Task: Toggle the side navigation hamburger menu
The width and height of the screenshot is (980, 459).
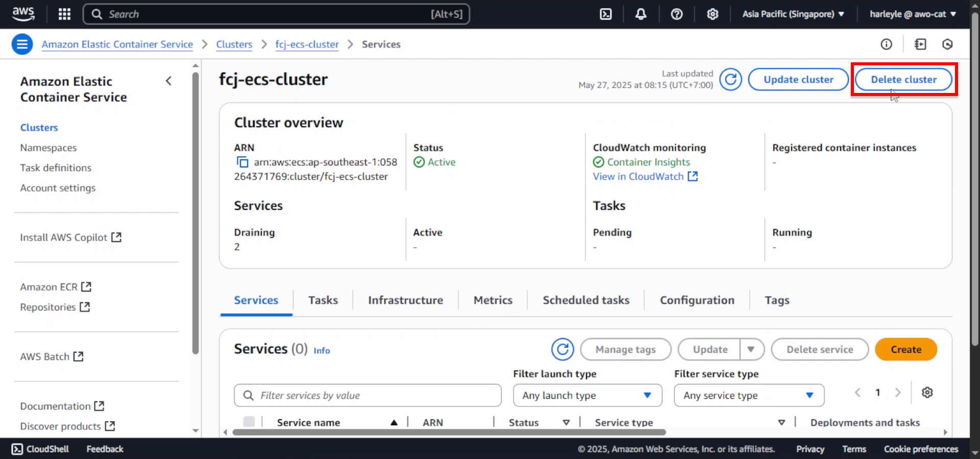Action: [22, 44]
